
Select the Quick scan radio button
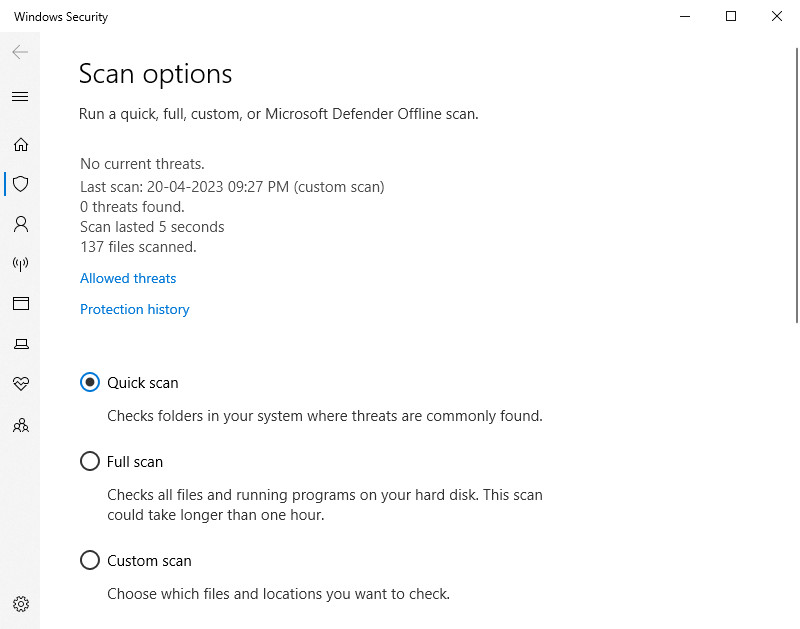90,382
